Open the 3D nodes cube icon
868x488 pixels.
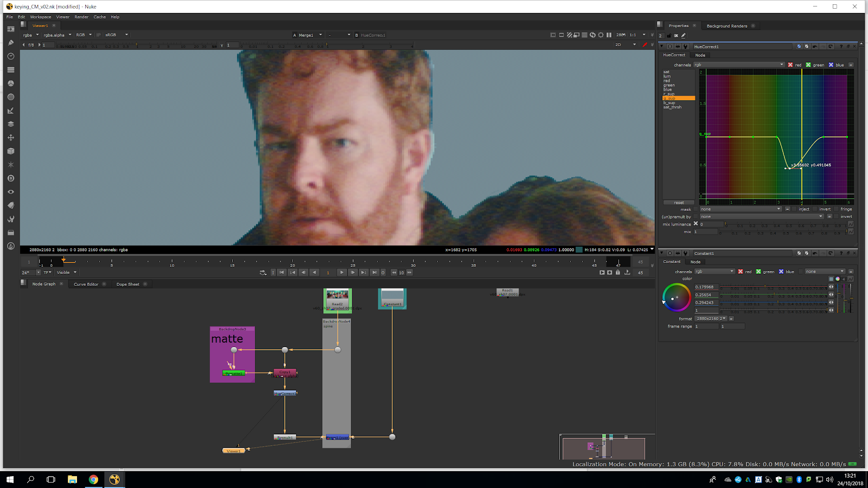[x=11, y=151]
